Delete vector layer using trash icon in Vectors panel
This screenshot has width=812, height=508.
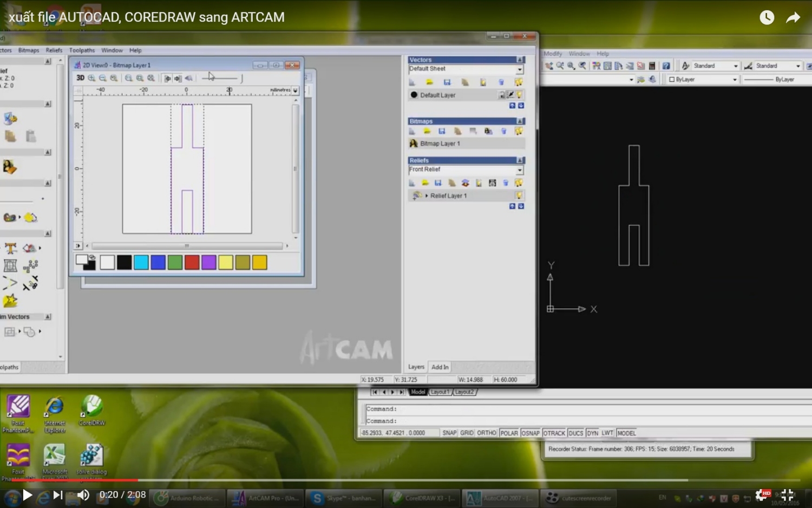point(501,82)
